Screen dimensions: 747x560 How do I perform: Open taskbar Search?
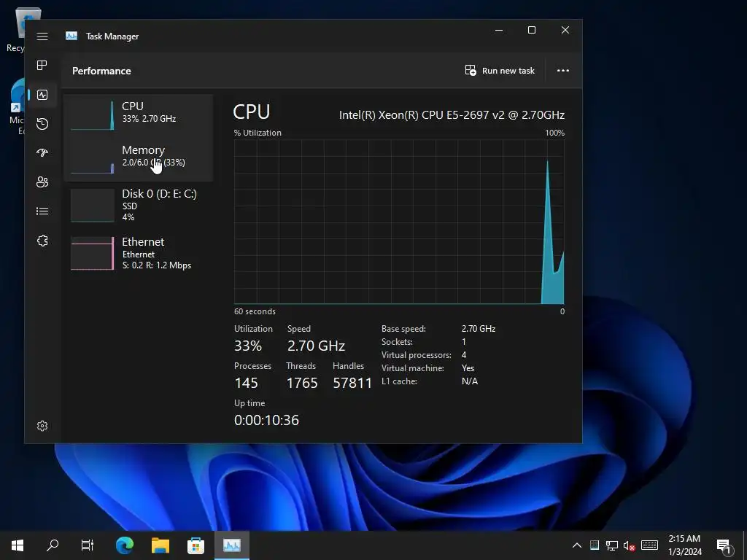(x=53, y=545)
